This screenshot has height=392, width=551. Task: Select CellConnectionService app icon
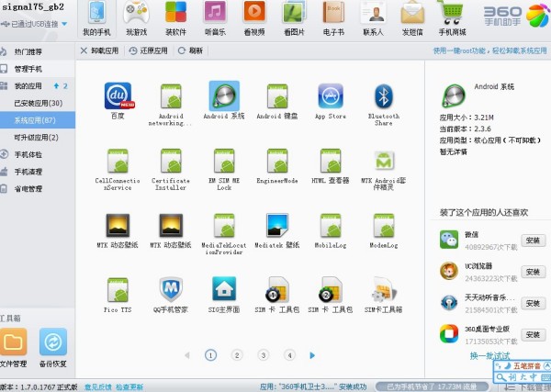(118, 161)
